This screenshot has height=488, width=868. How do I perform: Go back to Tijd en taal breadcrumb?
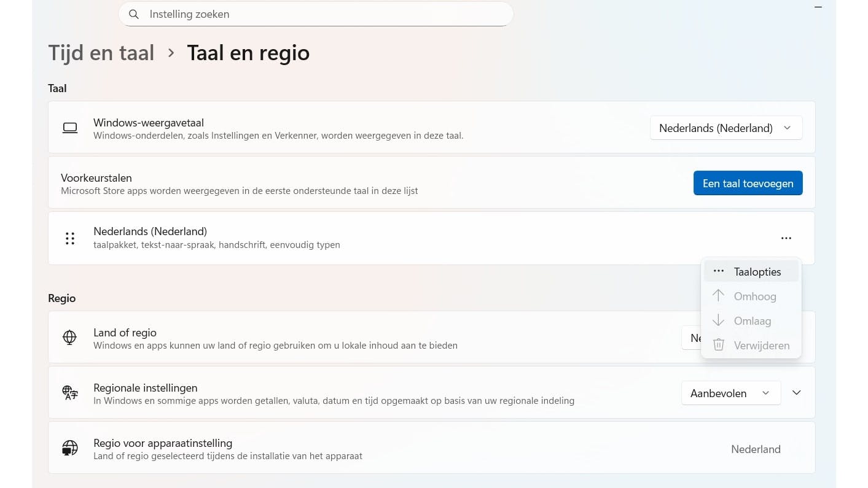pos(101,53)
